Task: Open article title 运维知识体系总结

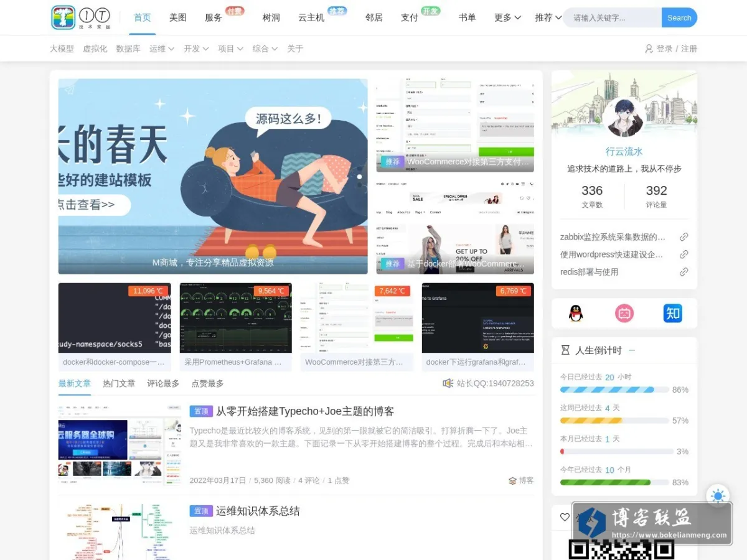Action: pos(258,511)
